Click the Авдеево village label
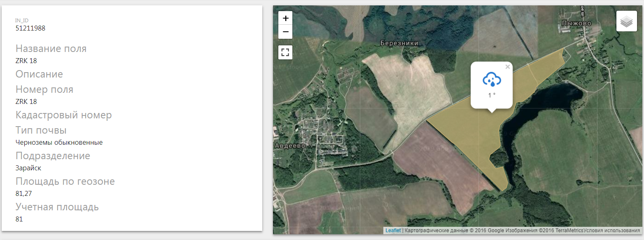The image size is (644, 240). click(x=289, y=146)
